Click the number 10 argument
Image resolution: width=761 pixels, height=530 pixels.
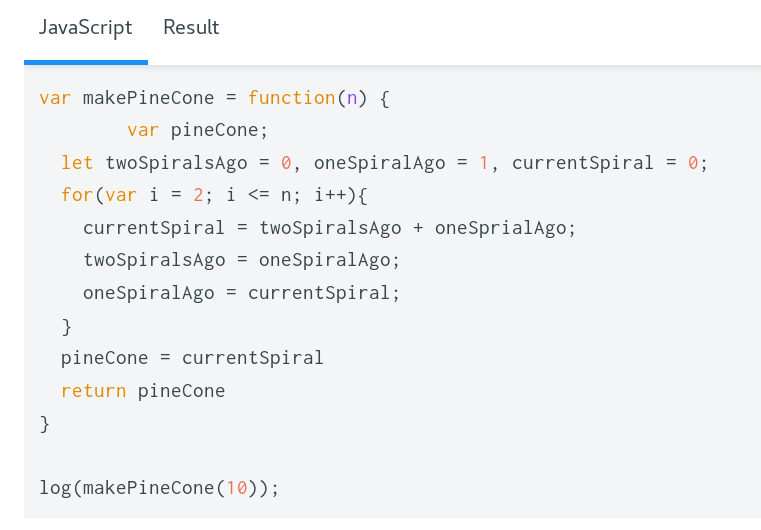coord(236,488)
